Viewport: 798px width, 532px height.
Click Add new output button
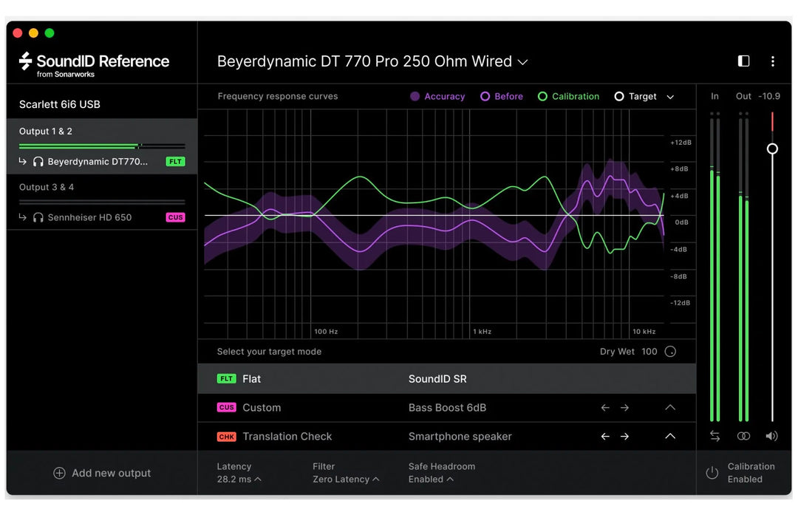tap(102, 473)
